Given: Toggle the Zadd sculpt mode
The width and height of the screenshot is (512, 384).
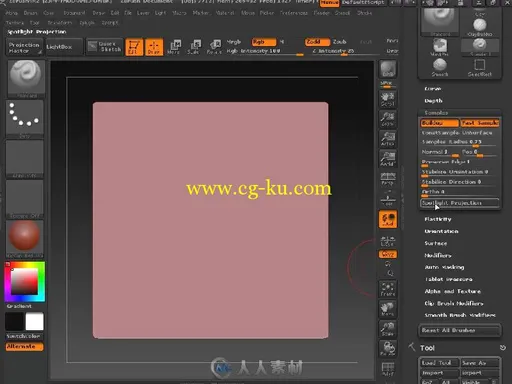Looking at the screenshot, I should [317, 42].
